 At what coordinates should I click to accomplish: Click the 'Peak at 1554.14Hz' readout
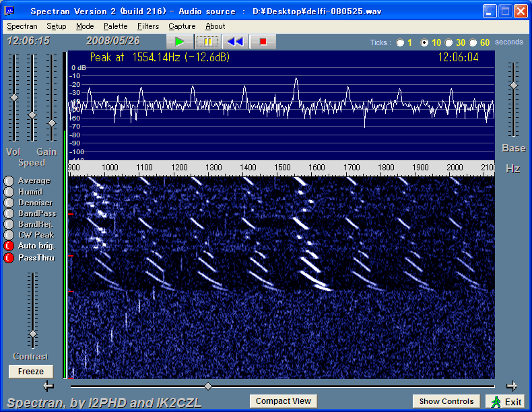click(160, 57)
